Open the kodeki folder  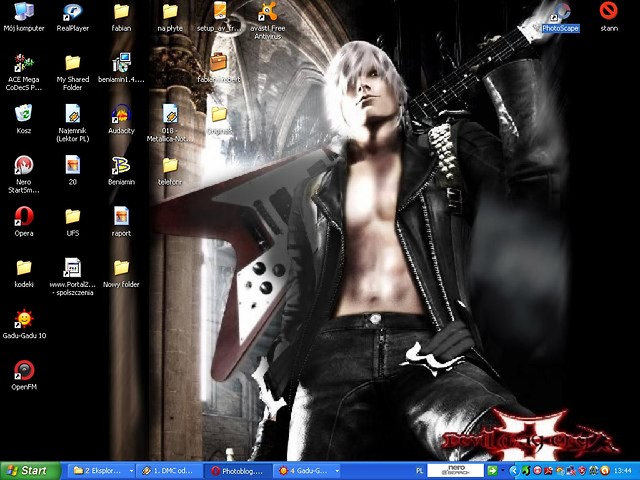pyautogui.click(x=24, y=273)
